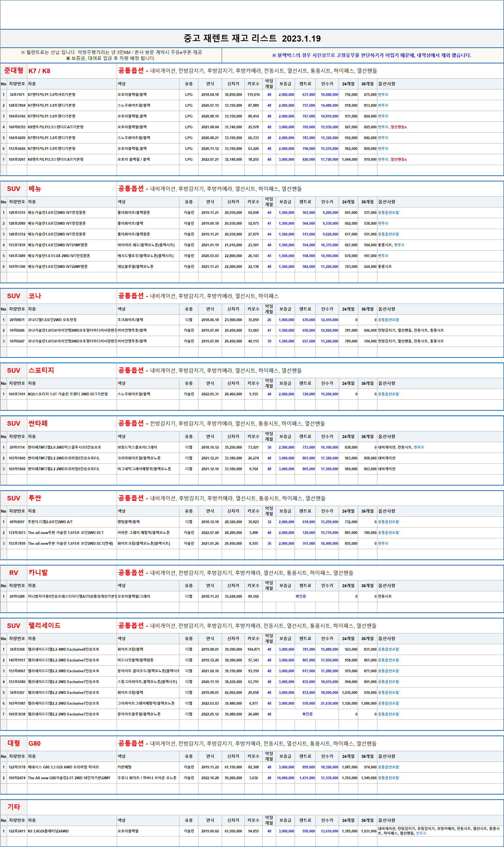Click mileage value 119,016
Viewport: 504px width, 847px height.
tap(253, 95)
